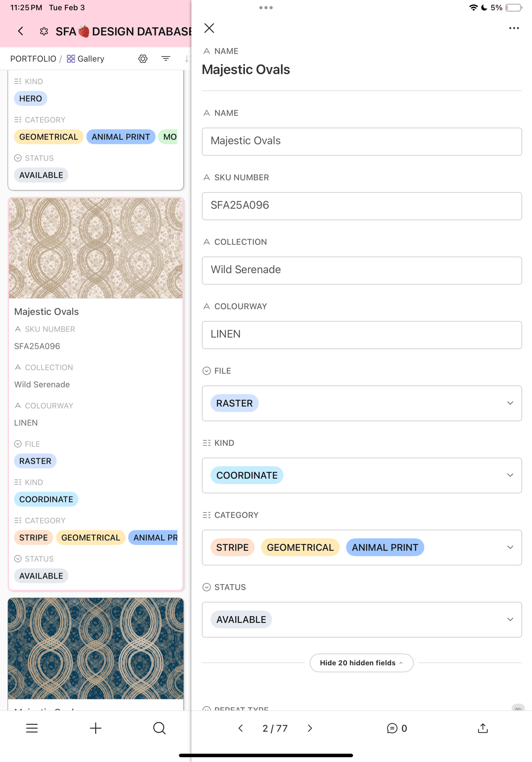
Task: Close the Majestic Ovals record panel
Action: point(209,28)
